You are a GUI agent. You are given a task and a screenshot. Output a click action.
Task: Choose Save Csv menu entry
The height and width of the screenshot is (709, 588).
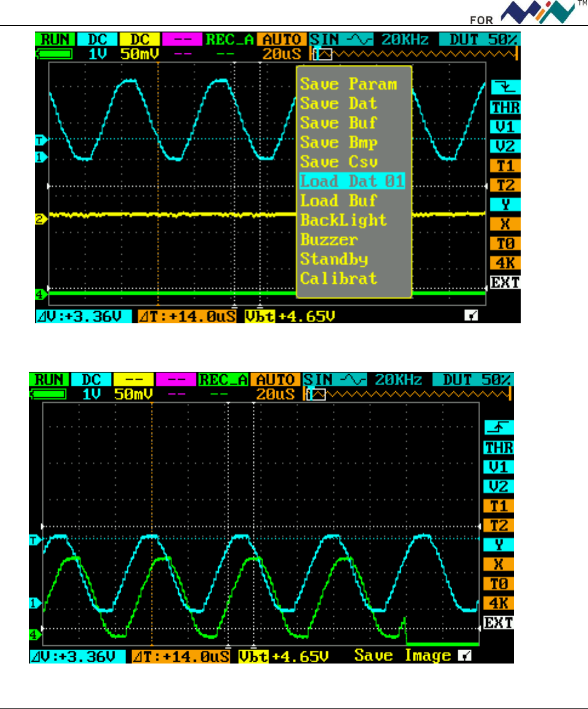coord(338,162)
